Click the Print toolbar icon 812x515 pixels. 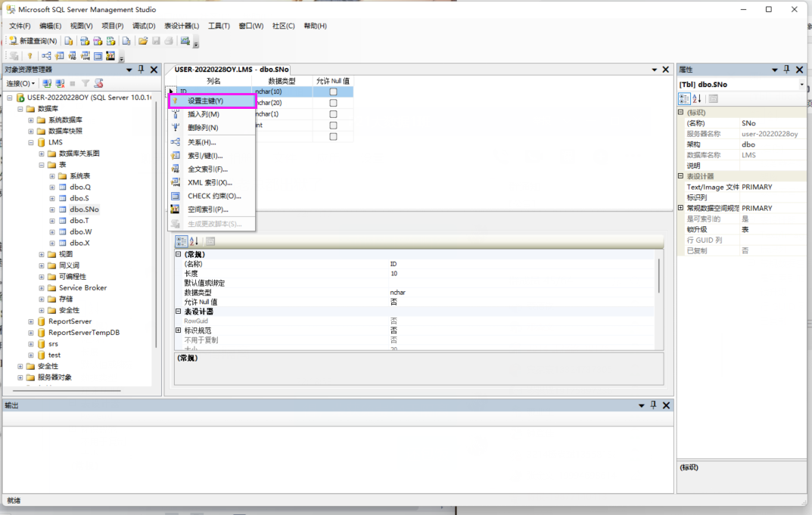point(169,41)
